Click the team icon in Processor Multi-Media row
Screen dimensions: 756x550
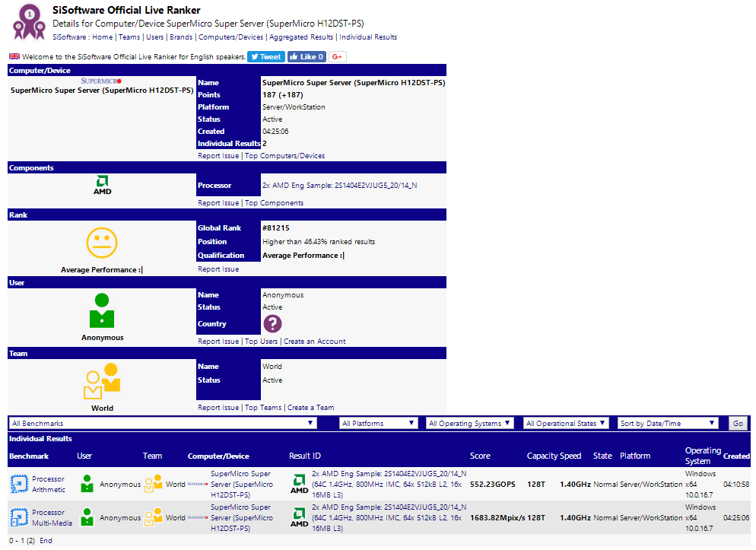coord(154,518)
